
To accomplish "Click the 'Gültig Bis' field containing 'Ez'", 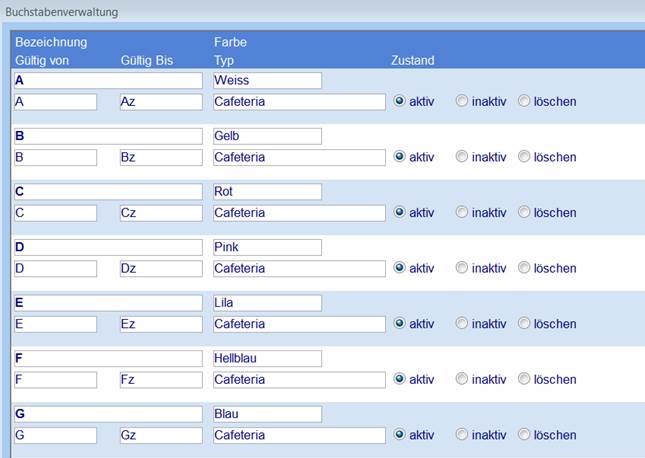I will click(160, 324).
